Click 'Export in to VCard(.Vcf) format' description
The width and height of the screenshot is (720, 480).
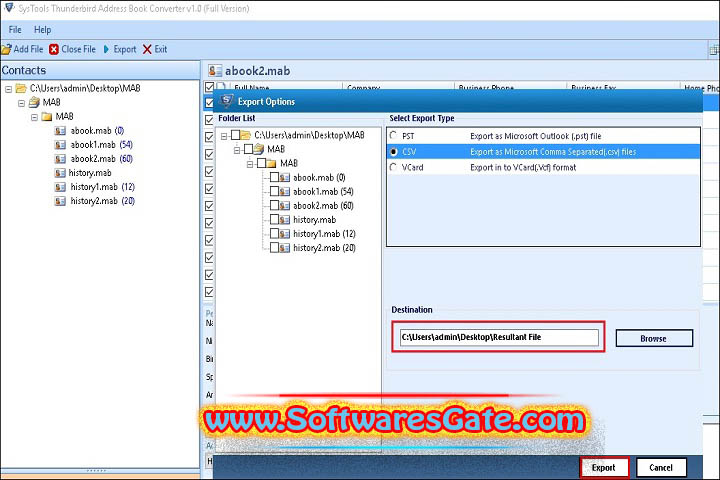523,168
